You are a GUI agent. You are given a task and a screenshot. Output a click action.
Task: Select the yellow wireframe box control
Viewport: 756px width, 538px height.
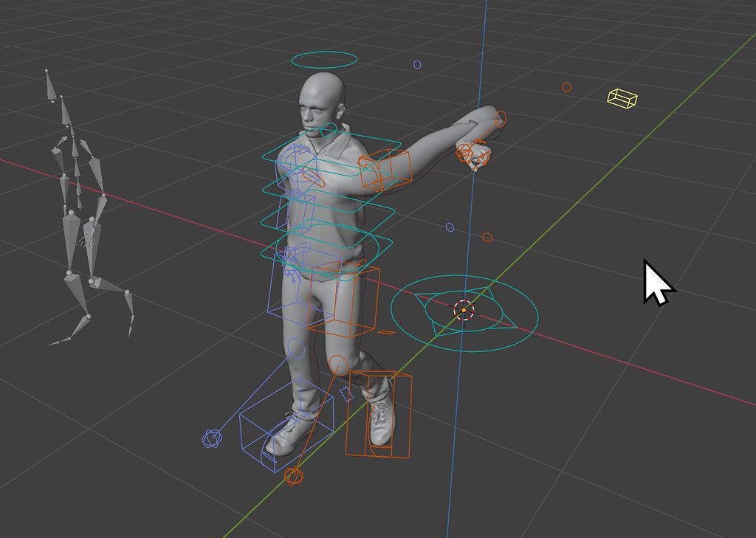622,98
